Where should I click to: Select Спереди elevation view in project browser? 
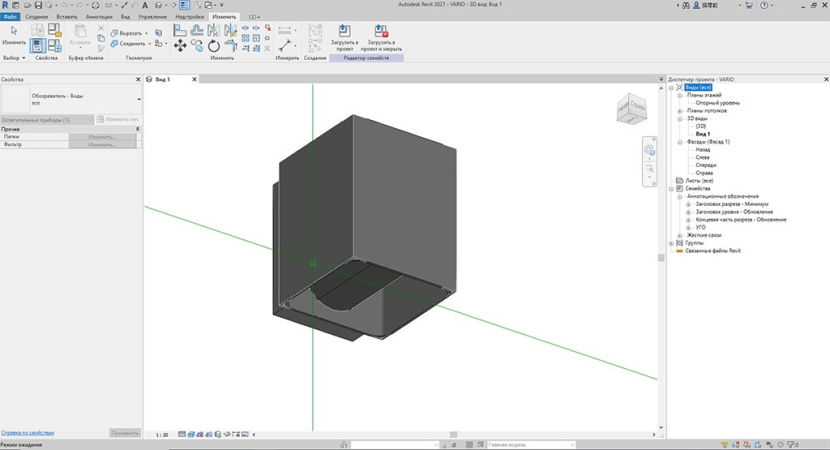pyautogui.click(x=706, y=165)
